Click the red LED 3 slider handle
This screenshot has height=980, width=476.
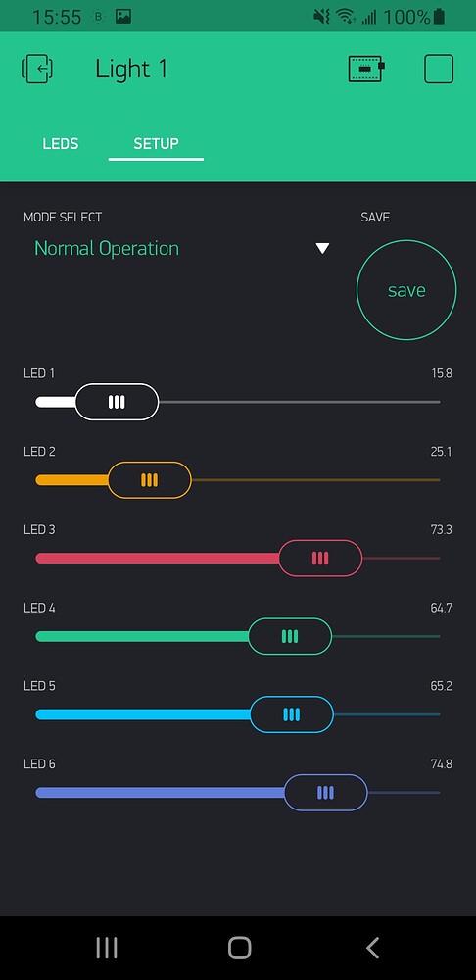[x=320, y=559]
